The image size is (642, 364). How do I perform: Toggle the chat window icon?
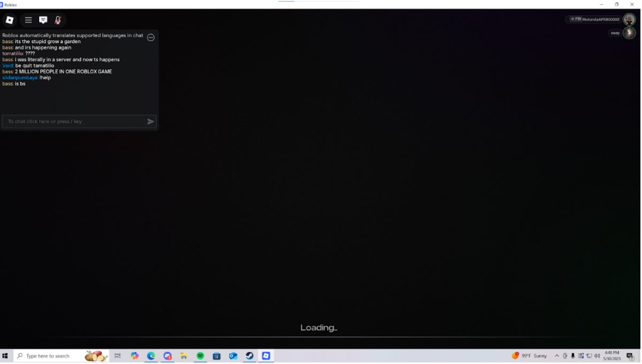coord(43,20)
